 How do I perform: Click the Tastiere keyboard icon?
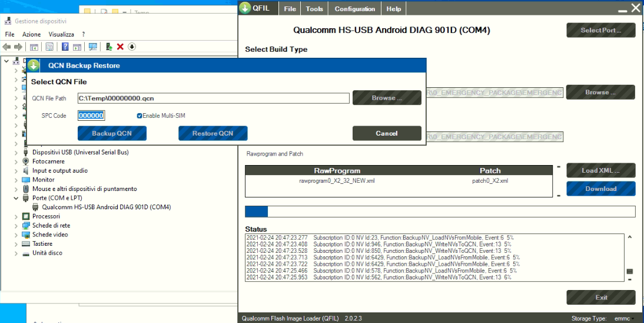[26, 243]
